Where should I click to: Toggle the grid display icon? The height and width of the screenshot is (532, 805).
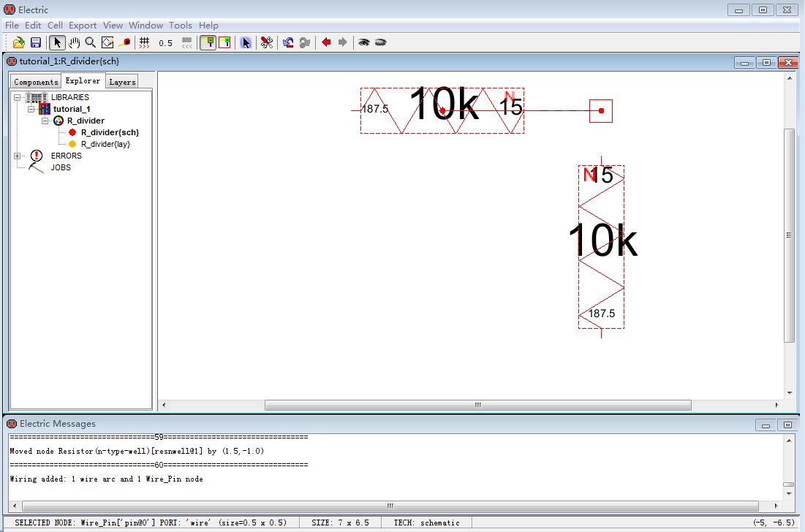(144, 42)
